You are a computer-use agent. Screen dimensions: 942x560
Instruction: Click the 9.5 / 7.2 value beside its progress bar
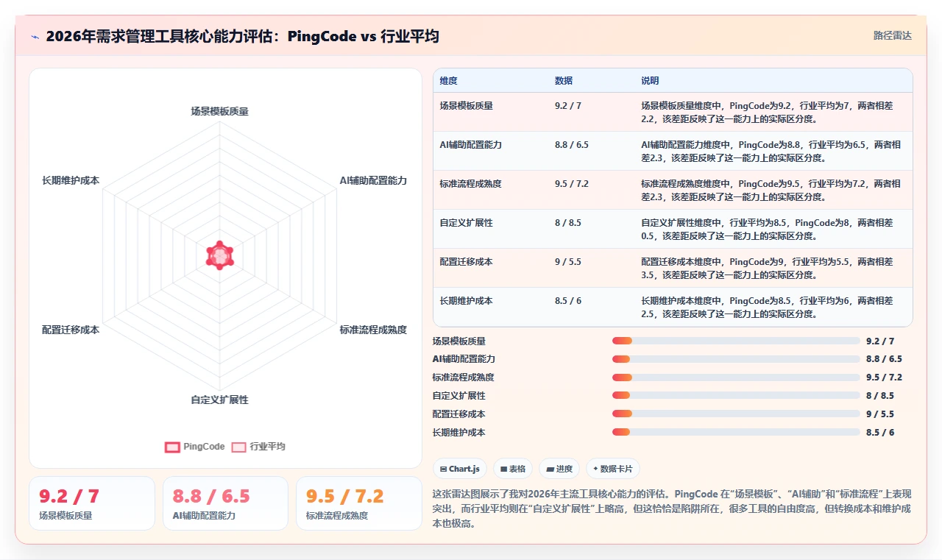click(x=884, y=378)
